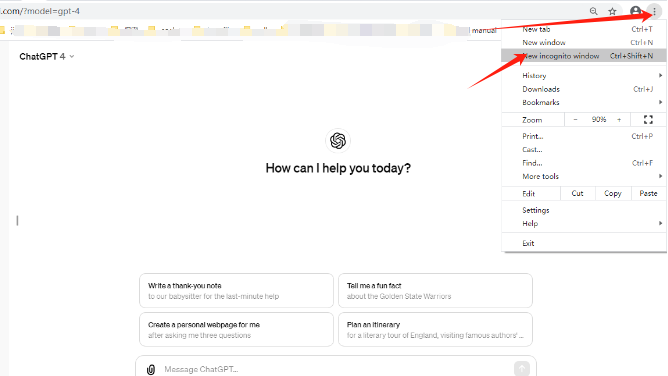
Task: Choose New incognito window
Action: (x=584, y=56)
